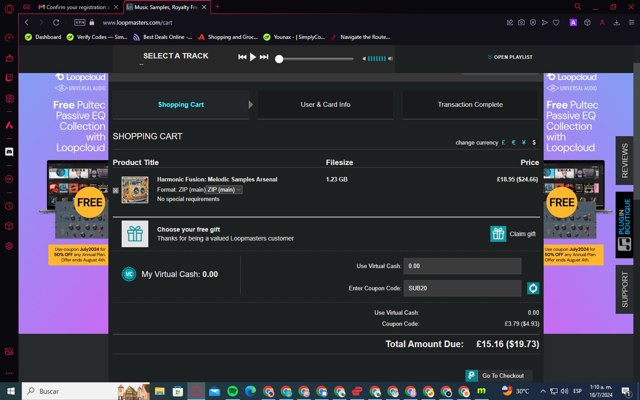Screen dimensions: 640x400
Task: Select the Transaction Complete step
Action: [x=470, y=104]
